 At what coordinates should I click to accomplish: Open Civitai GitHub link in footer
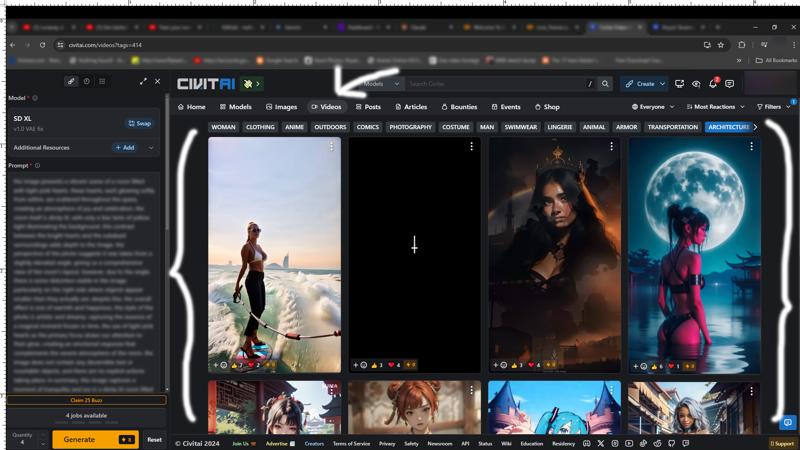coord(671,443)
